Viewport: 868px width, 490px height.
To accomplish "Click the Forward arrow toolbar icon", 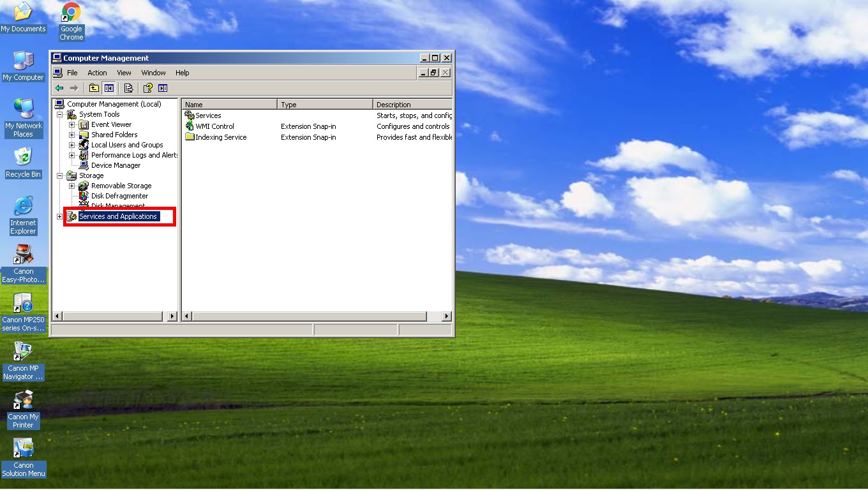I will pyautogui.click(x=74, y=88).
